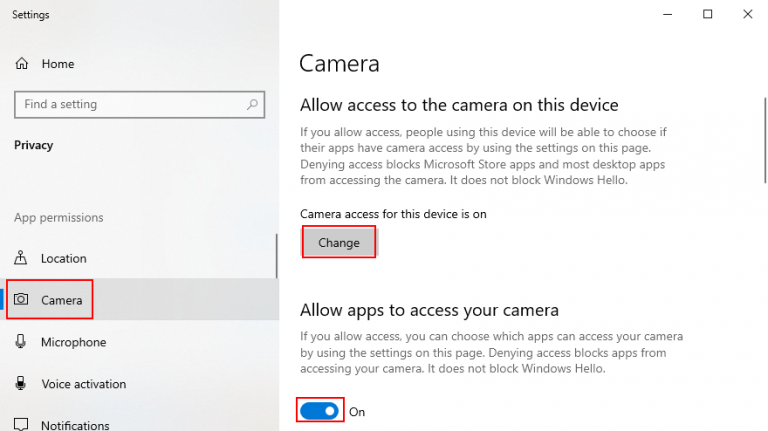The width and height of the screenshot is (768, 431).
Task: Go to Location permissions page
Action: click(x=63, y=258)
